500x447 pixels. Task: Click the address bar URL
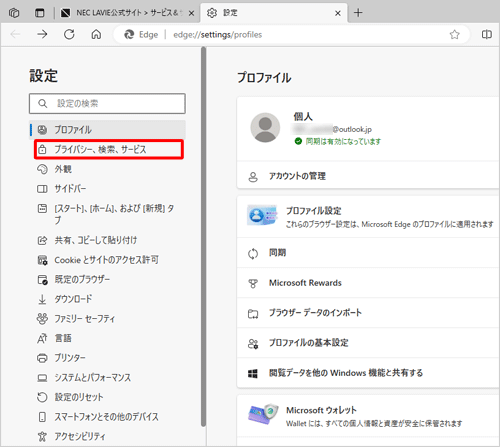pos(217,35)
